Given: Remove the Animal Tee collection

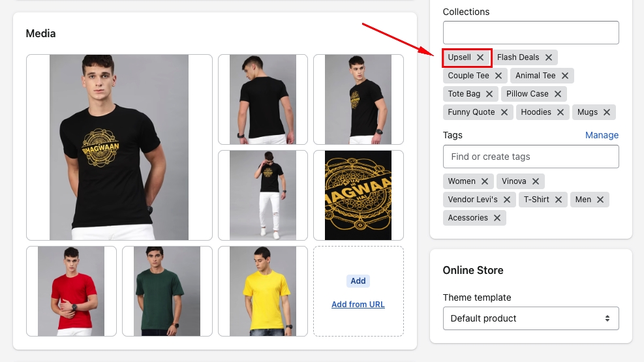Looking at the screenshot, I should click(x=565, y=76).
